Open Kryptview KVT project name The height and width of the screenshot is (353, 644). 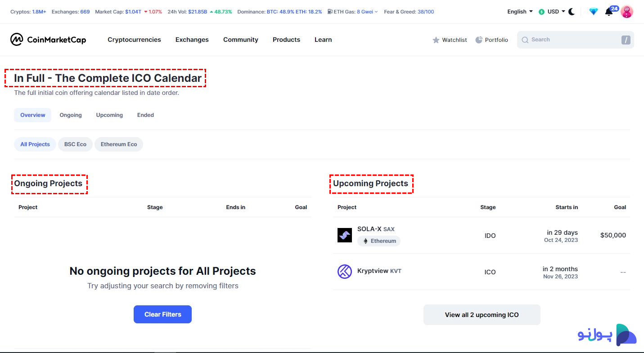379,271
